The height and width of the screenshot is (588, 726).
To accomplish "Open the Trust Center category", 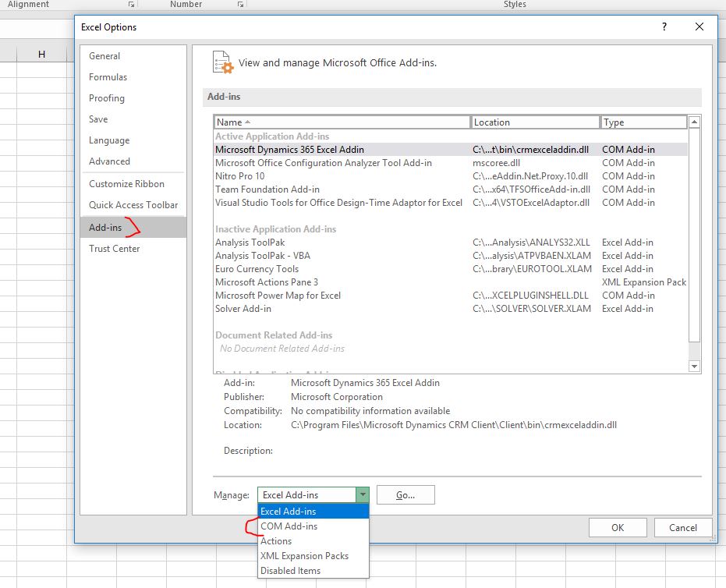I will 115,249.
